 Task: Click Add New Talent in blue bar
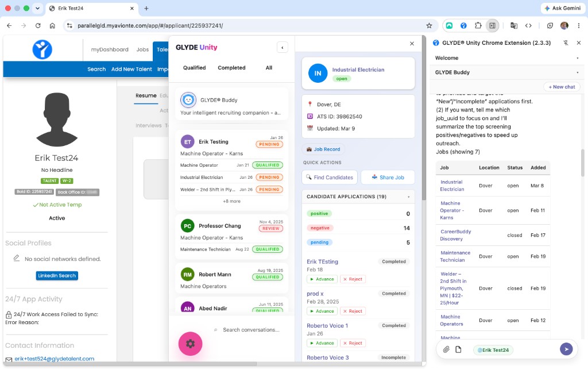coord(131,69)
